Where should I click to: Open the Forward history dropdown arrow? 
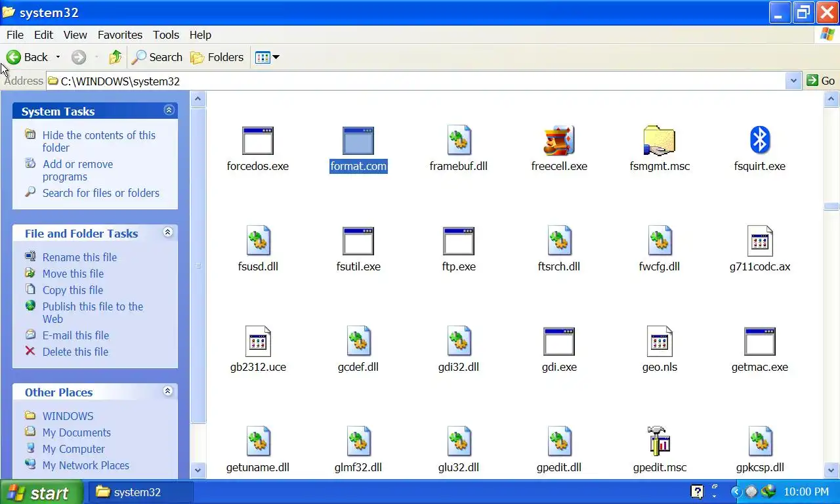pyautogui.click(x=96, y=57)
